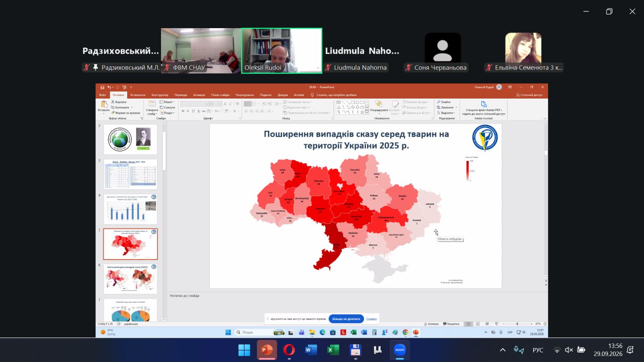The width and height of the screenshot is (644, 362).
Task: Switch to slide sorter view in status bar
Action: click(x=478, y=324)
